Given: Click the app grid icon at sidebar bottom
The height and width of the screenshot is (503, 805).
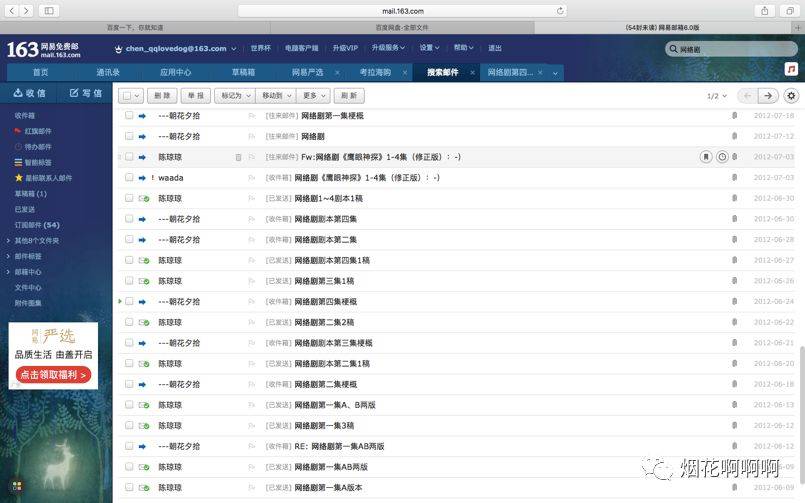Looking at the screenshot, I should [x=17, y=486].
